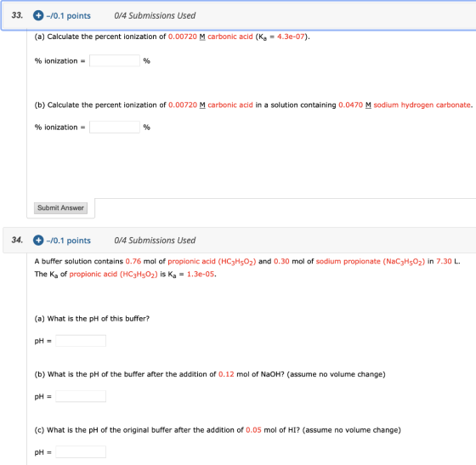Click the 0.30 mol value
Screen dimensions: 476x465
(281, 261)
